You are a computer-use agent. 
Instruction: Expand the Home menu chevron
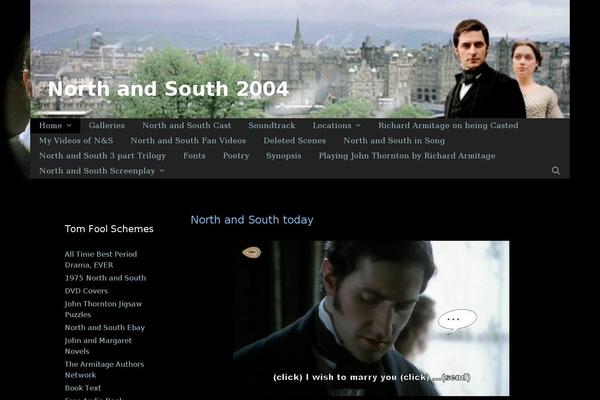(69, 126)
